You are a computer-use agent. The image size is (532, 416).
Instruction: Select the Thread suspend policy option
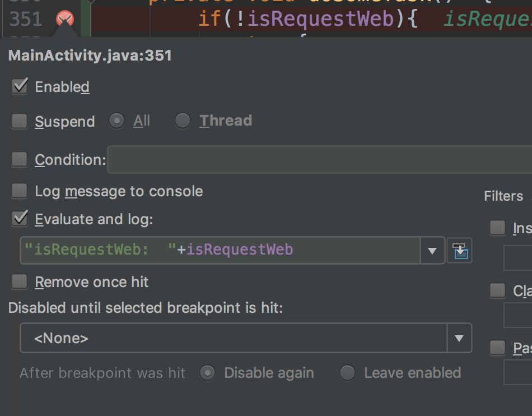(183, 121)
